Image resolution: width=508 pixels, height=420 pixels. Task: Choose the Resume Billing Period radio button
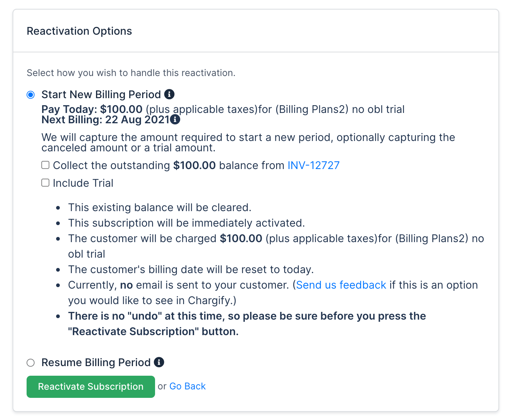(x=31, y=363)
